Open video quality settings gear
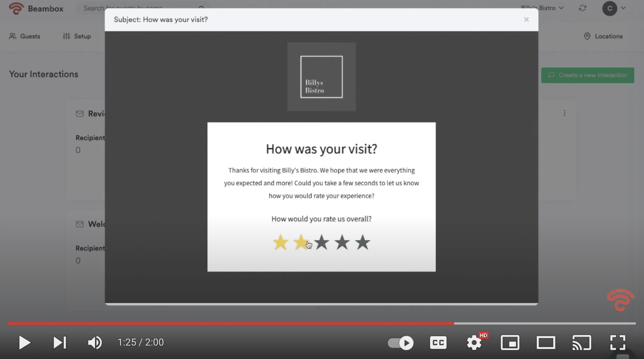The width and height of the screenshot is (644, 359). click(474, 343)
